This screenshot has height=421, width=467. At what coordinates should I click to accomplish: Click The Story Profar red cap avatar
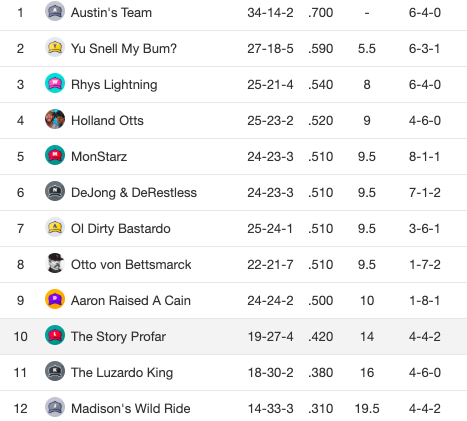tap(55, 335)
